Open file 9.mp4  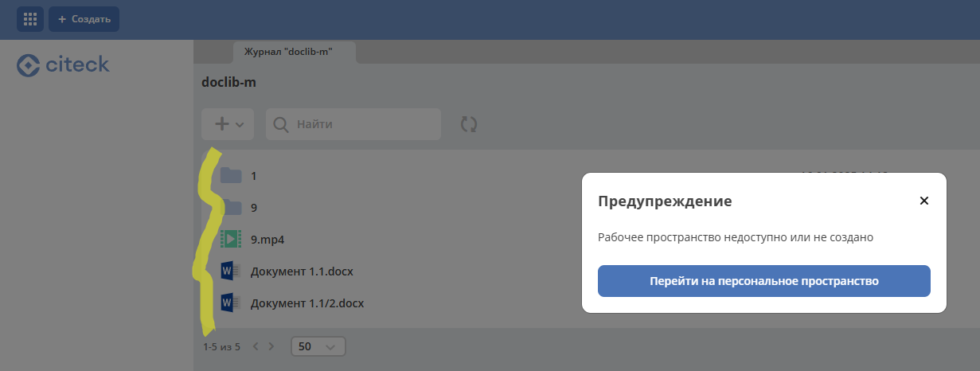coord(267,239)
